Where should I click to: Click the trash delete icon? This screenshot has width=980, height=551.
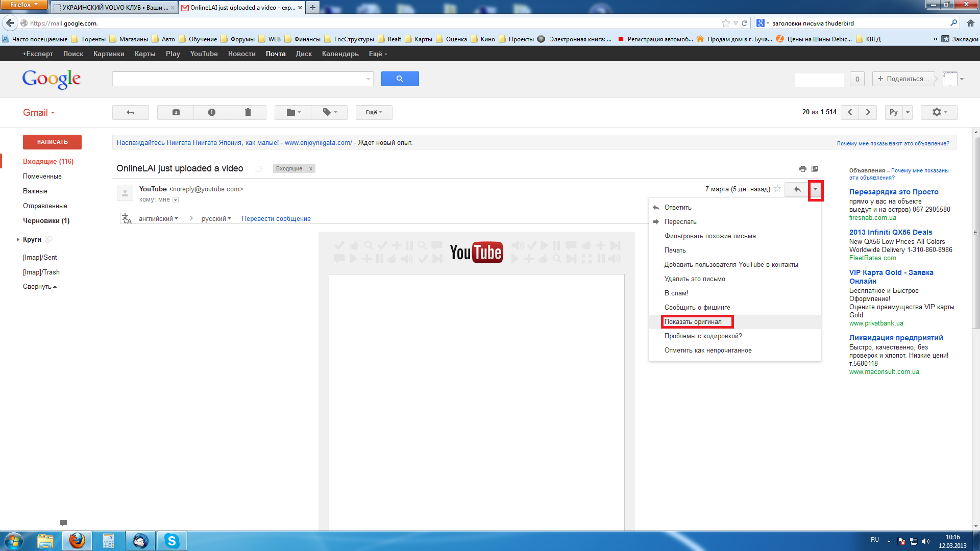[x=248, y=112]
